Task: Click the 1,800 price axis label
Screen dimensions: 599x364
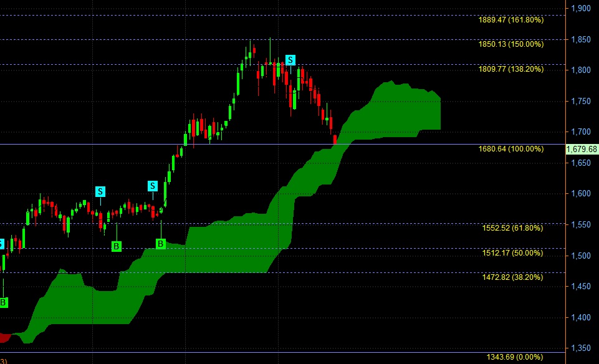Action: [581, 70]
